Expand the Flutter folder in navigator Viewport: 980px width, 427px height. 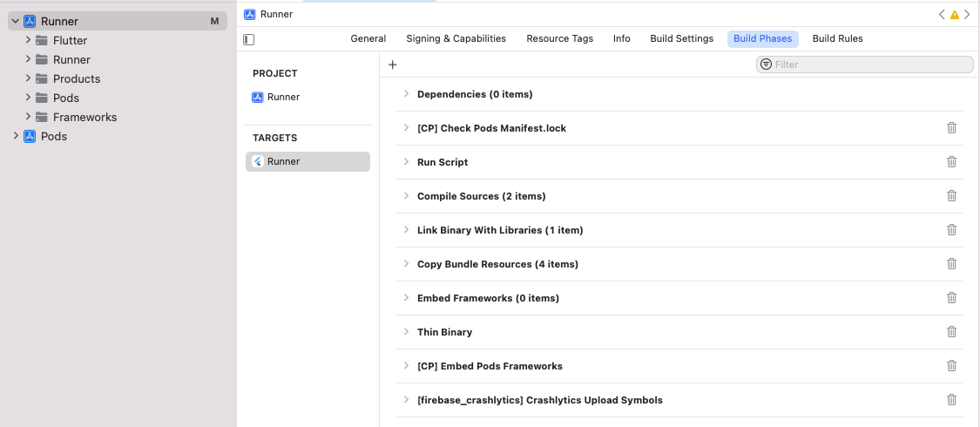coord(29,40)
